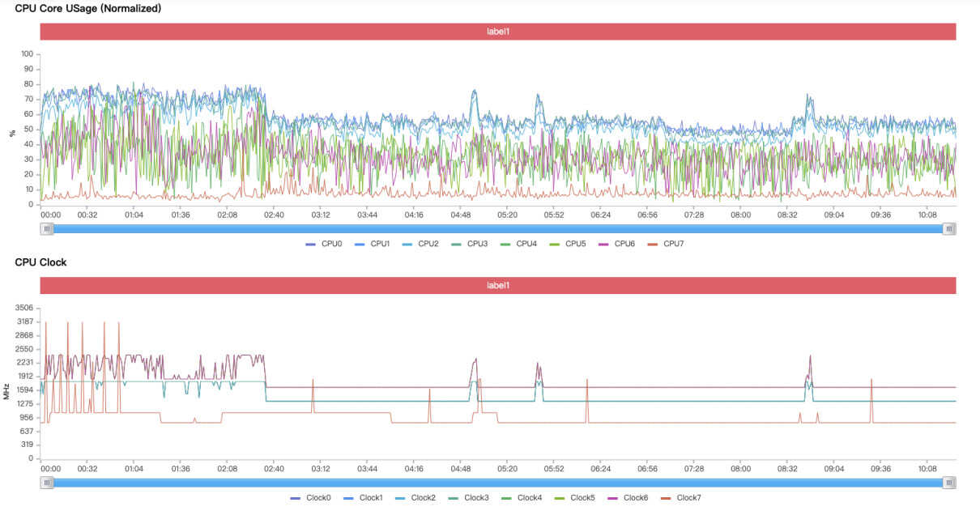980x511 pixels.
Task: Toggle Clock0 series in the clock legend
Action: click(310, 497)
